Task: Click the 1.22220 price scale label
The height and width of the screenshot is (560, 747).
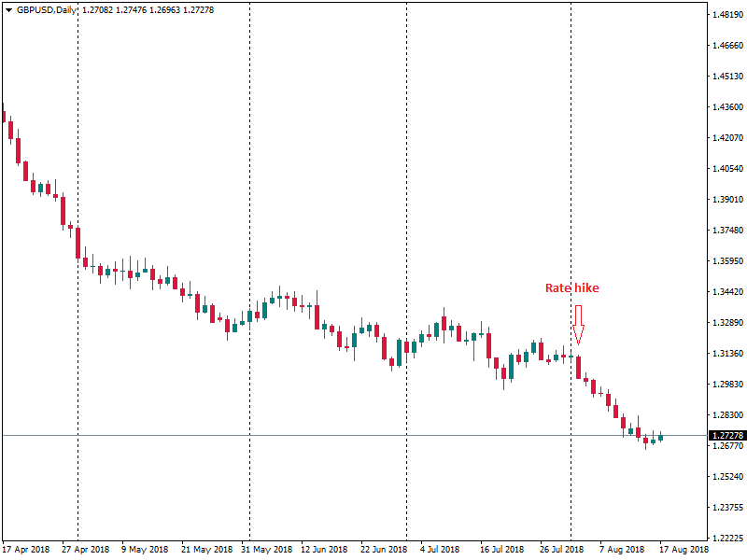Action: point(726,539)
